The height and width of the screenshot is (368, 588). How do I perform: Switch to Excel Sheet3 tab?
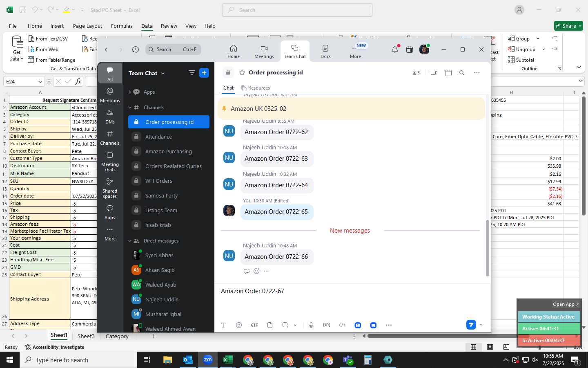(86, 336)
